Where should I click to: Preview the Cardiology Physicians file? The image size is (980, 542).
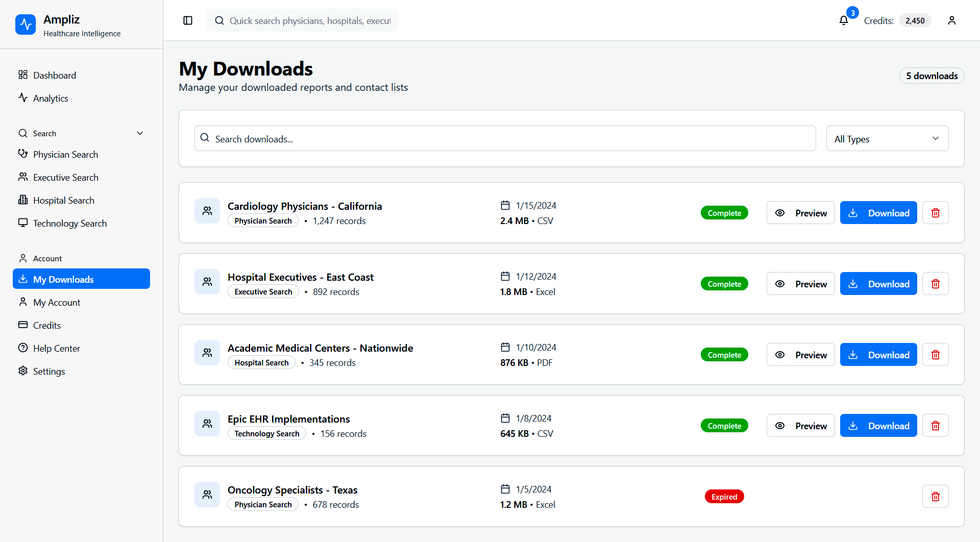pos(800,213)
